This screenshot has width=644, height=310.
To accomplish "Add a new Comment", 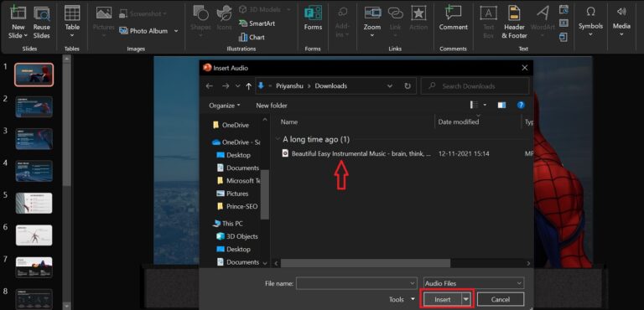I will point(454,18).
